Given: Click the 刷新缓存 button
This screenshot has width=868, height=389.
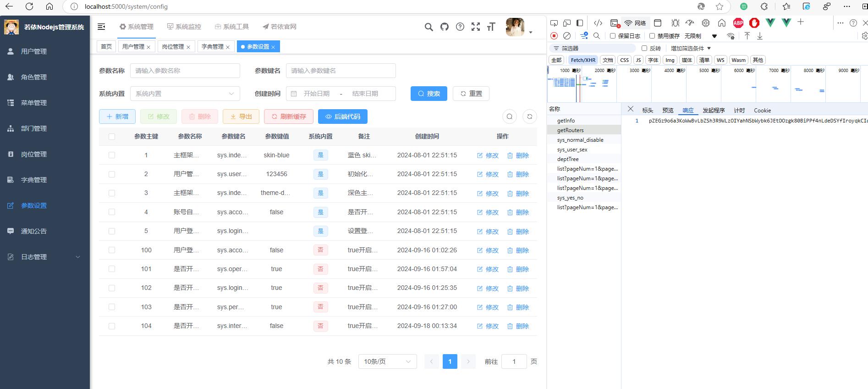Looking at the screenshot, I should click(x=289, y=117).
